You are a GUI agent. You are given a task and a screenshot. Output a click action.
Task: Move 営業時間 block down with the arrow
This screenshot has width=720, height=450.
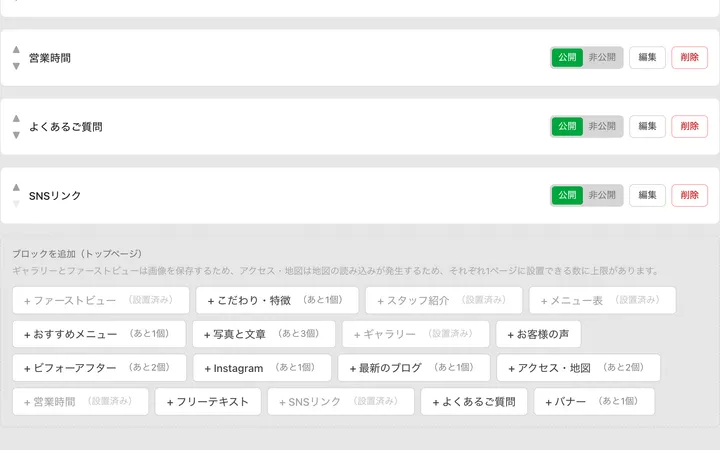point(16,66)
